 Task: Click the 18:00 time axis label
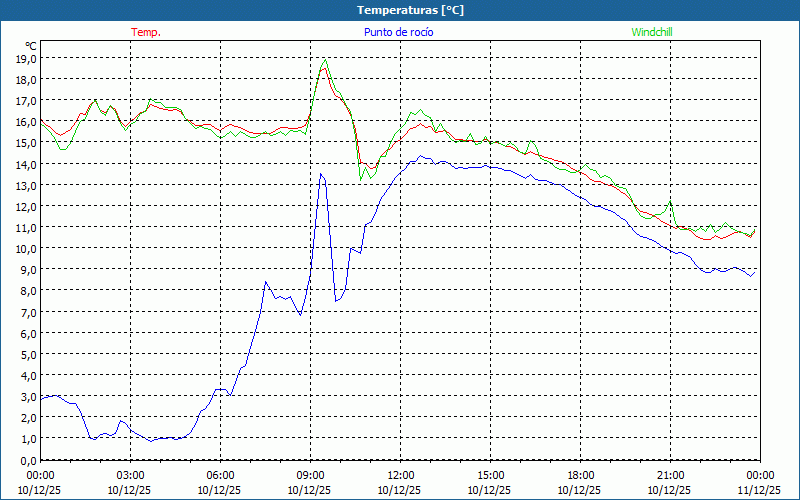pos(580,475)
